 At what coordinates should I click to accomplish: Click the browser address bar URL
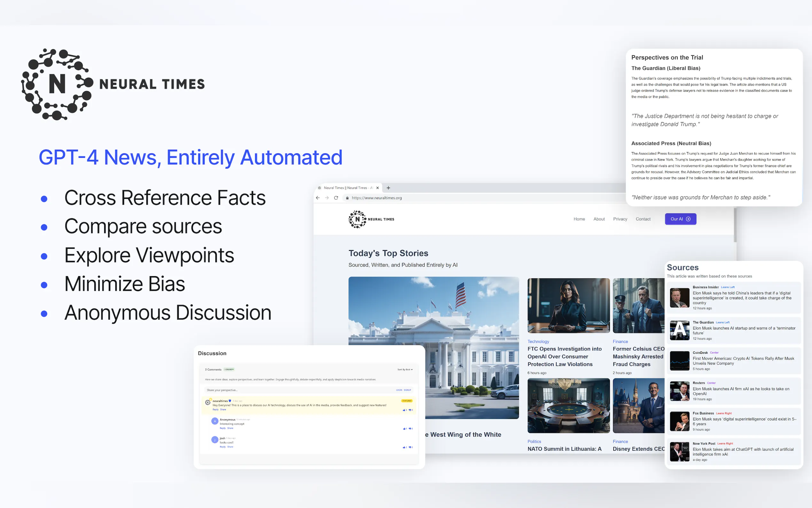[377, 198]
